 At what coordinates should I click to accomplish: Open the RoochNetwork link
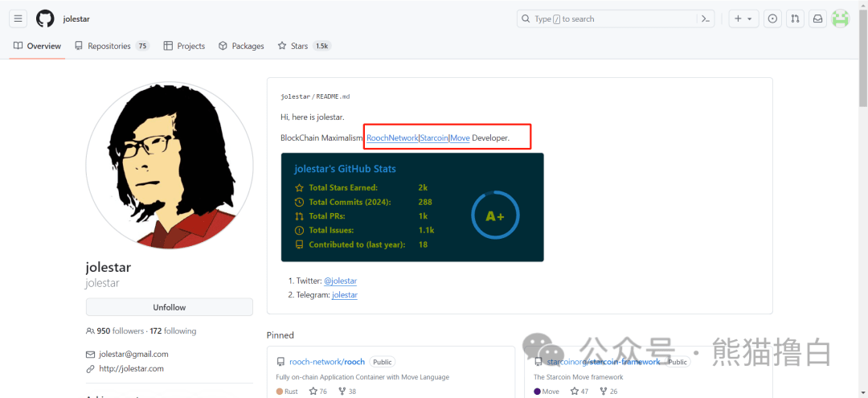(392, 138)
